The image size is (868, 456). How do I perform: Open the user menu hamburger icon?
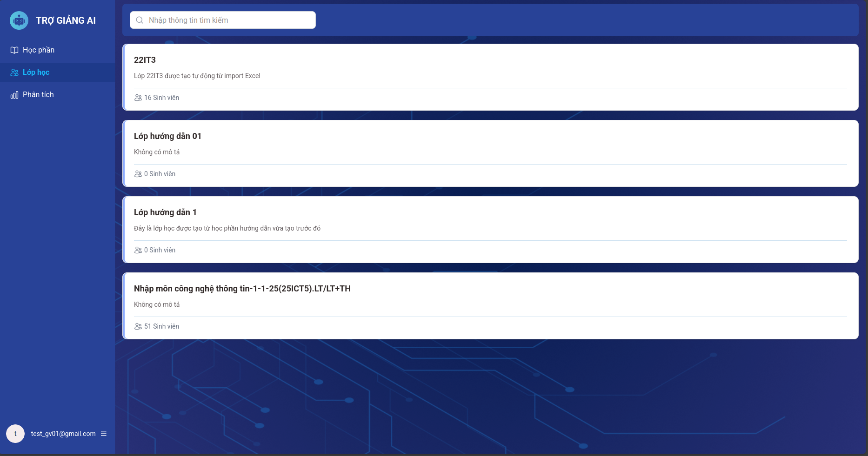(x=104, y=434)
